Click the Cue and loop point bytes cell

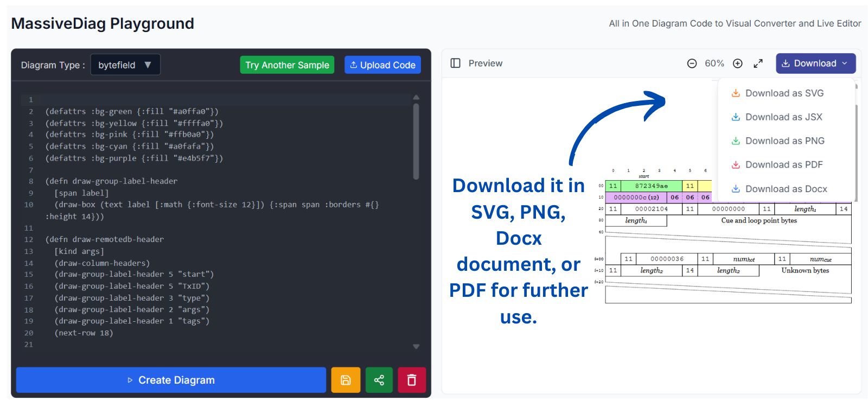click(x=759, y=220)
